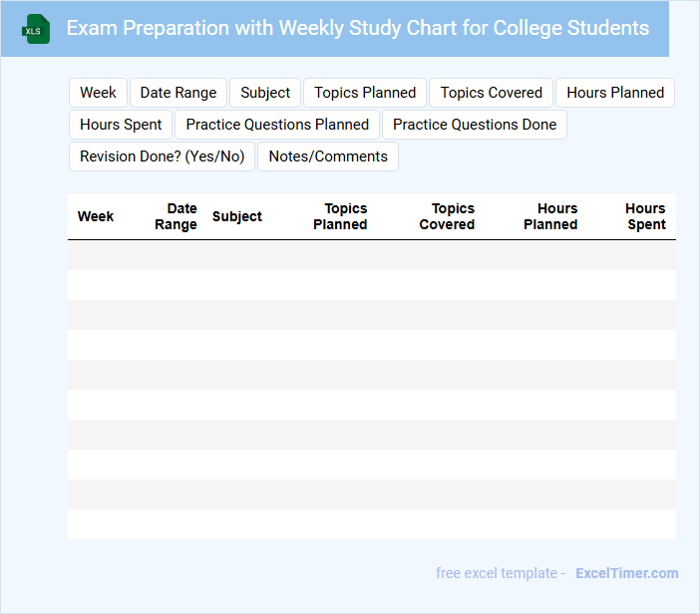
Task: Select the Topics Planned tag
Action: [x=365, y=93]
